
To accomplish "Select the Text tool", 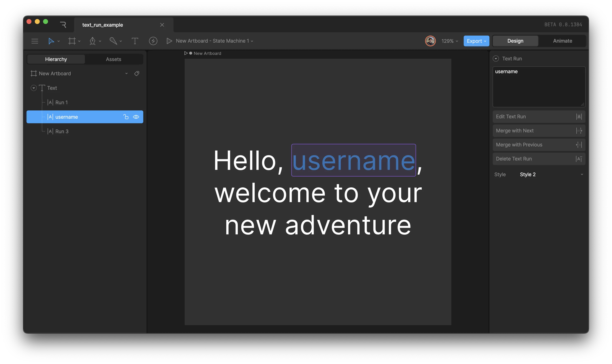I will pos(135,41).
